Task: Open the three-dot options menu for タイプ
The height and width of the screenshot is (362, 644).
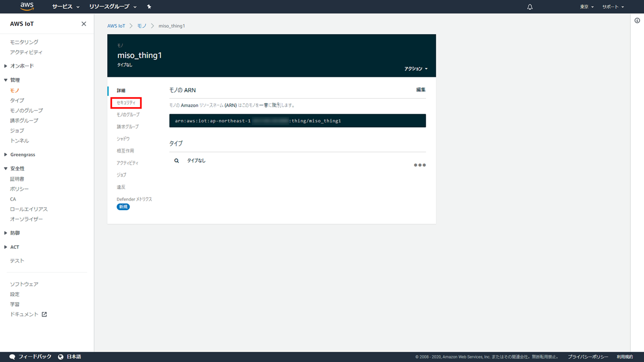Action: coord(420,165)
